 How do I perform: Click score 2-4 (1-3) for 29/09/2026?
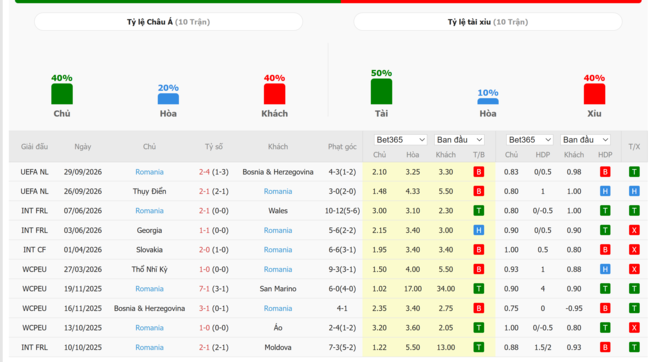coord(214,172)
